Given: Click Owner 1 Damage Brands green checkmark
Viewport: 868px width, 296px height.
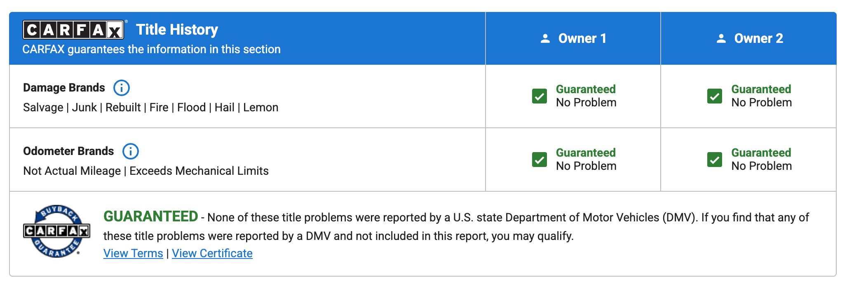Looking at the screenshot, I should tap(540, 96).
